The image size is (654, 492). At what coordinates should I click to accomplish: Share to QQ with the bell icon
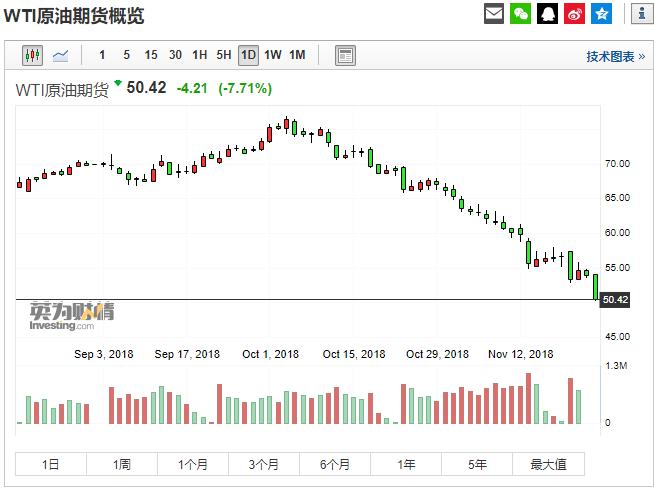(548, 14)
